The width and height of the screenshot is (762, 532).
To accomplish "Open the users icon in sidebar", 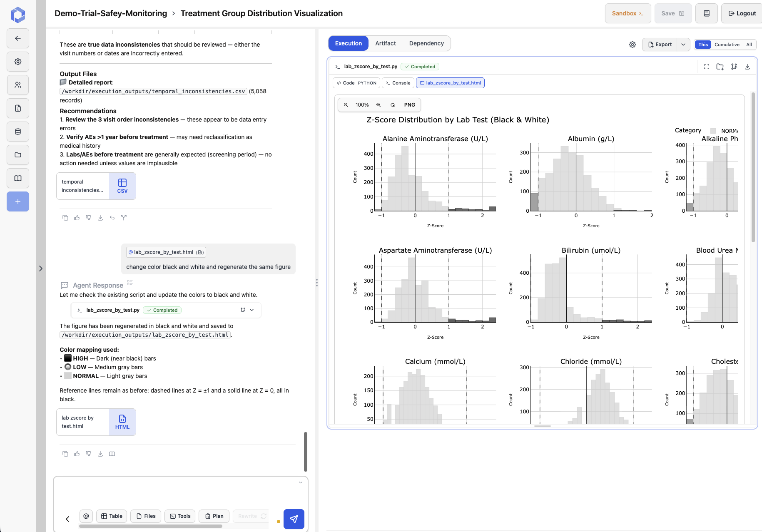I will tap(18, 85).
